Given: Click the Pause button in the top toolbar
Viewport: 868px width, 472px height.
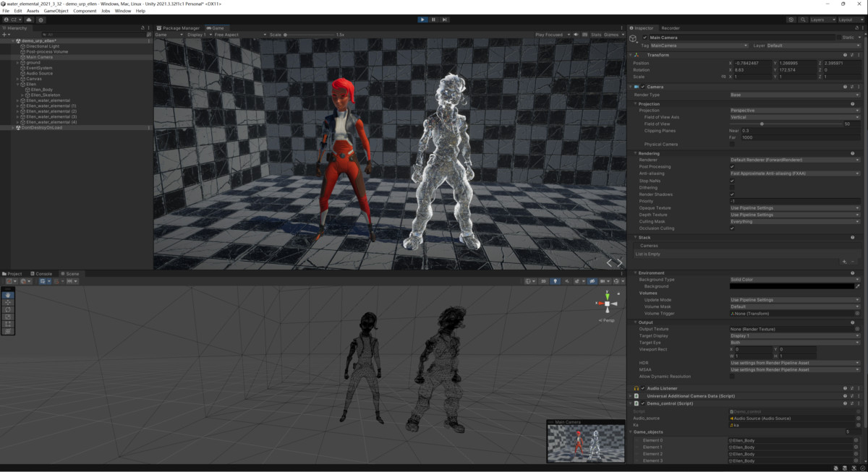Looking at the screenshot, I should pos(433,20).
